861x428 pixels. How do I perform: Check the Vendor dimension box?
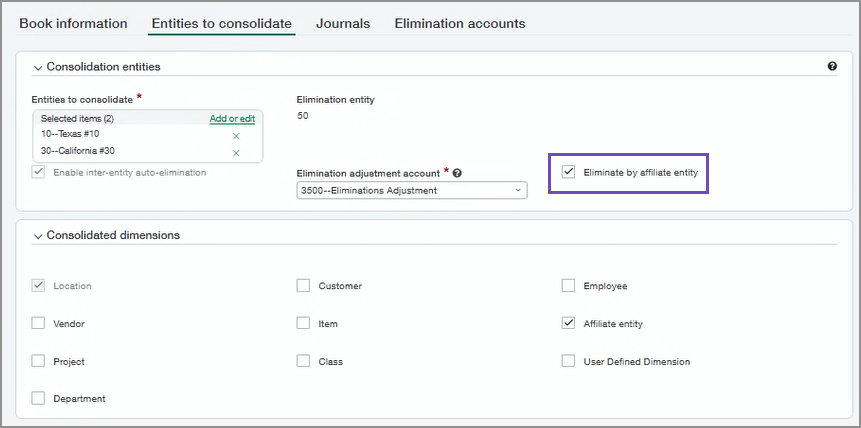click(x=38, y=324)
